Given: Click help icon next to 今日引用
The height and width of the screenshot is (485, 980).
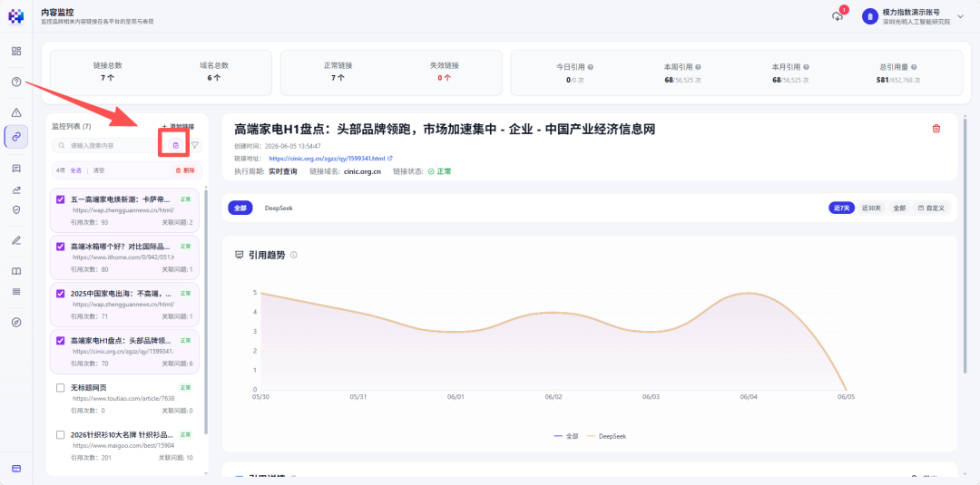Looking at the screenshot, I should click(x=590, y=66).
